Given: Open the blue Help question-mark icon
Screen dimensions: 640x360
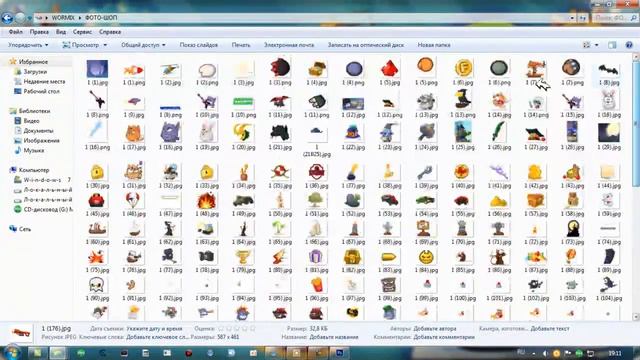Looking at the screenshot, I should 629,45.
